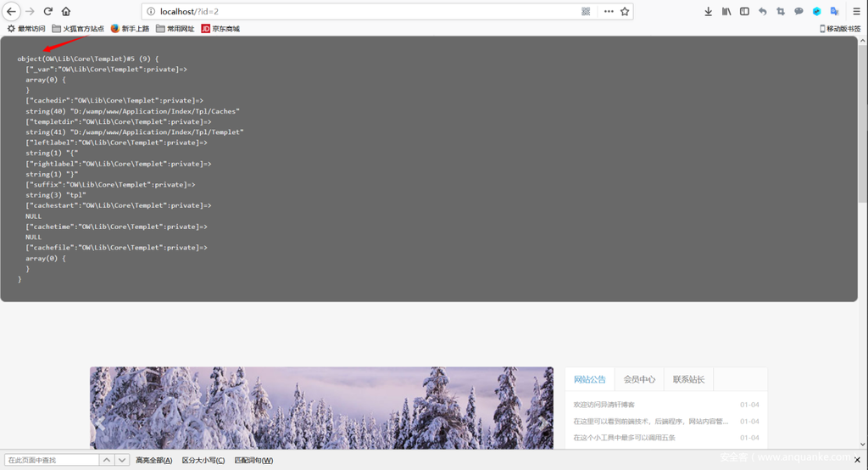The width and height of the screenshot is (868, 470).
Task: Open the chat bubble extension
Action: click(798, 11)
